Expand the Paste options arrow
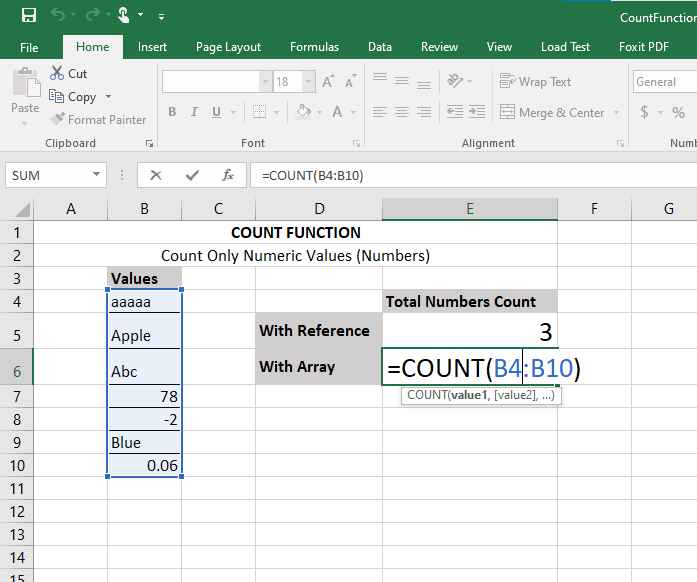 [x=25, y=123]
